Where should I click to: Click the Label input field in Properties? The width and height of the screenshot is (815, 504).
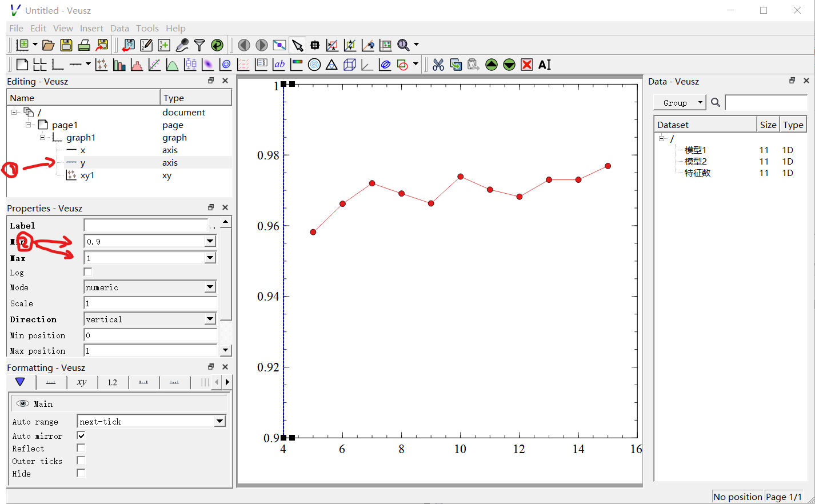(x=146, y=226)
